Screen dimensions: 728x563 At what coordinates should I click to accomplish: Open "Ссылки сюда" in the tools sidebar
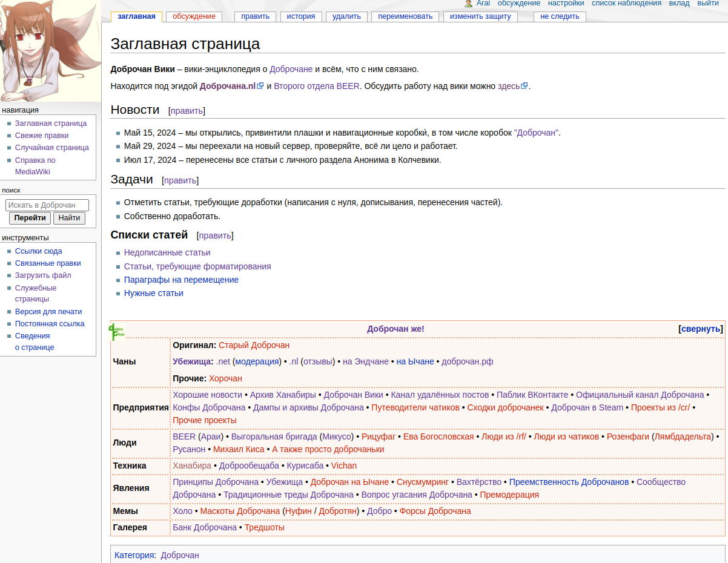39,251
